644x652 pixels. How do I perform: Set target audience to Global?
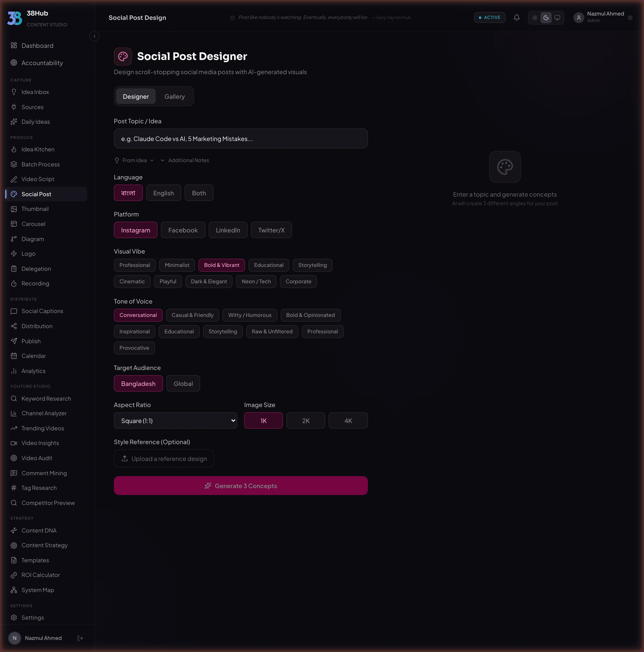point(183,383)
